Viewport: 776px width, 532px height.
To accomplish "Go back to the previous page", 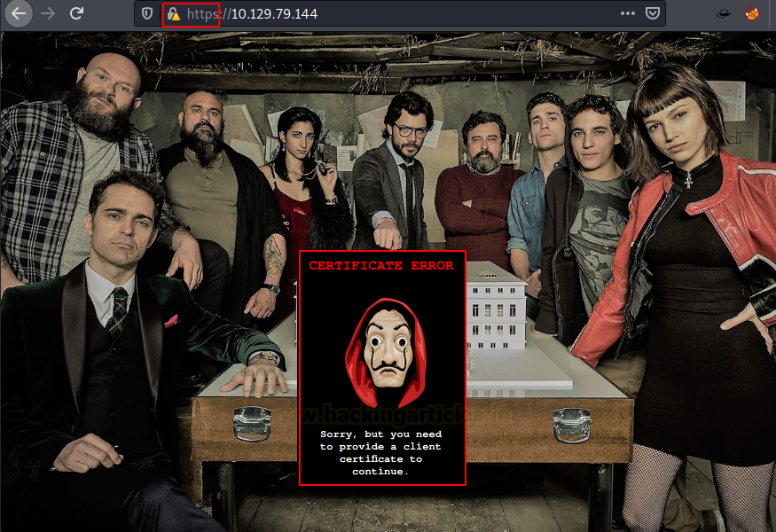I will tap(19, 13).
